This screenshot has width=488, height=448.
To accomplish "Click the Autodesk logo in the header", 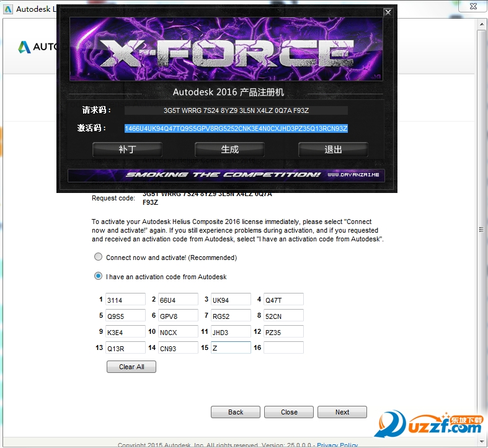I will (x=25, y=47).
